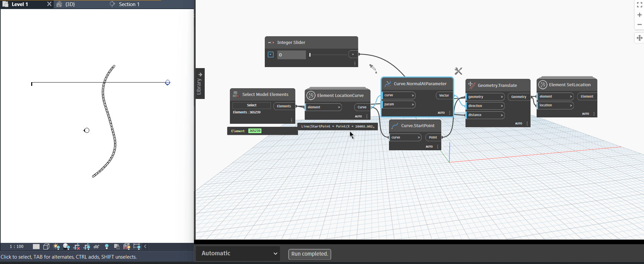644x264 pixels.
Task: Open Curve.StartPoint options menu dots
Action: coord(438,147)
